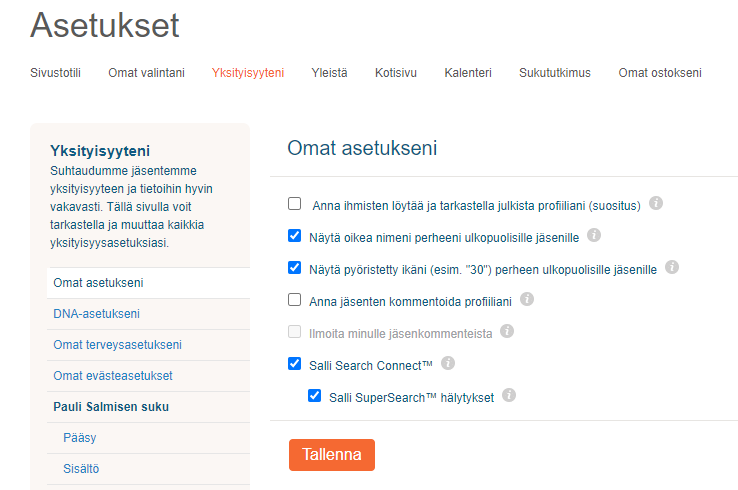The width and height of the screenshot is (738, 490).
Task: Toggle Näytä pyöristetty ikäni checkbox
Action: pos(295,267)
